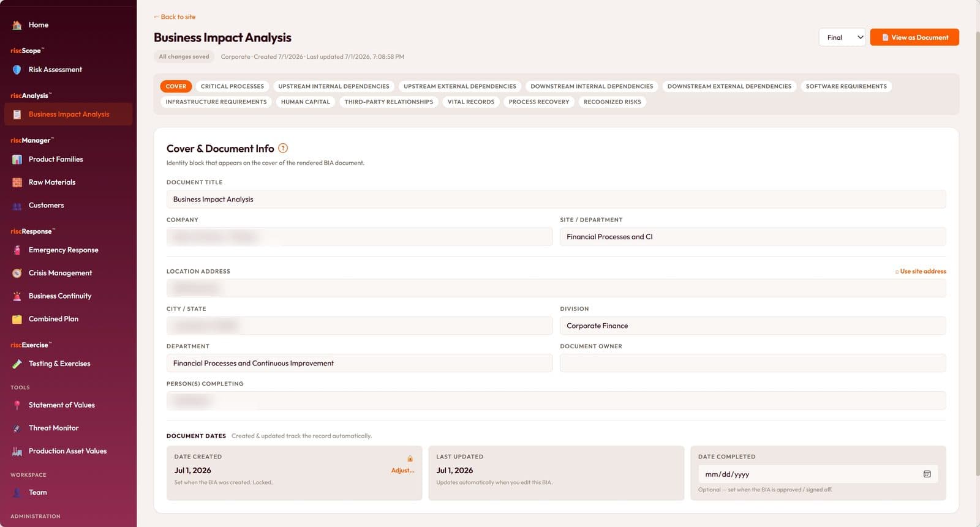Click the Document Title input field
Image resolution: width=980 pixels, height=527 pixels.
pos(556,200)
